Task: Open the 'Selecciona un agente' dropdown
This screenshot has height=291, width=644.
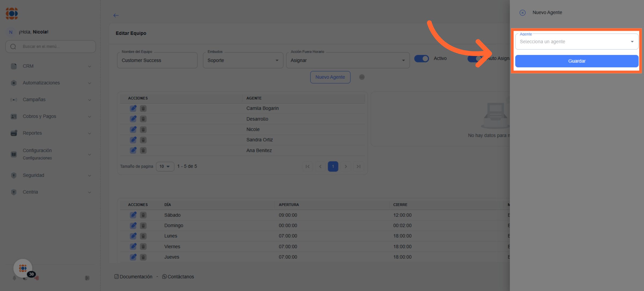Action: pyautogui.click(x=576, y=42)
